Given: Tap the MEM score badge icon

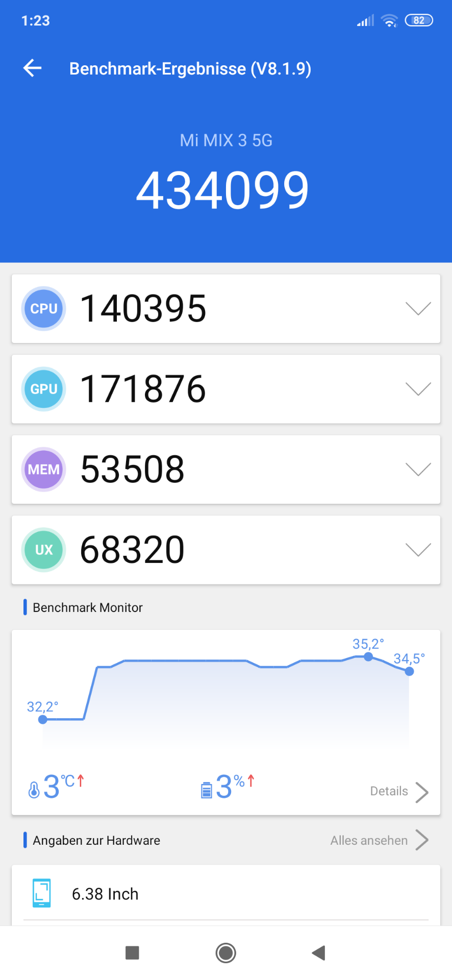Looking at the screenshot, I should 44,470.
